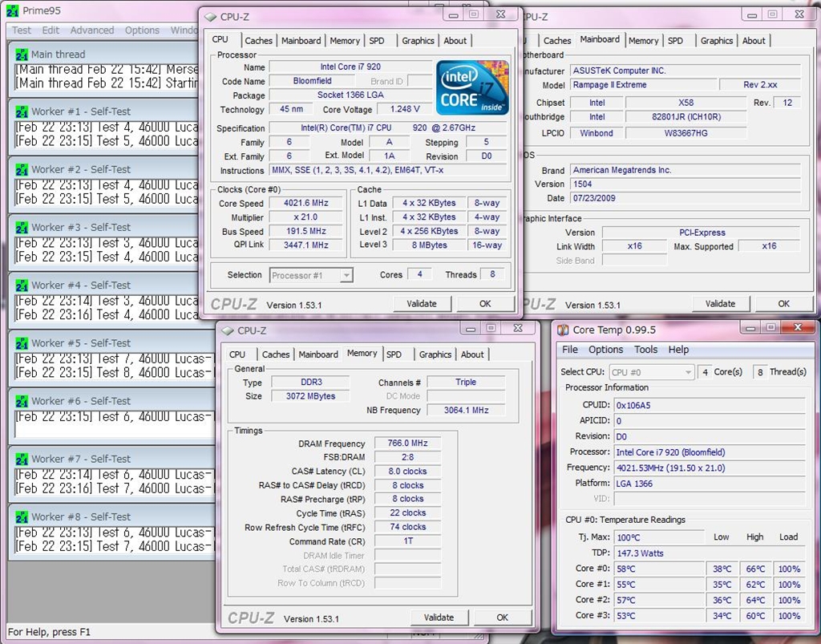Select Memory tab in CPU-Z Mainboard window
This screenshot has width=821, height=644.
[644, 41]
